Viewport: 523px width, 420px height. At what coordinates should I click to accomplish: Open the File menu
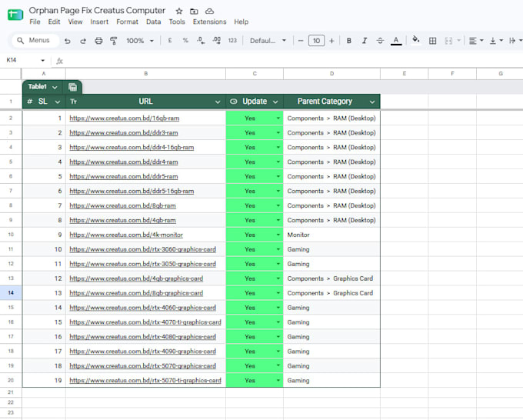click(35, 22)
